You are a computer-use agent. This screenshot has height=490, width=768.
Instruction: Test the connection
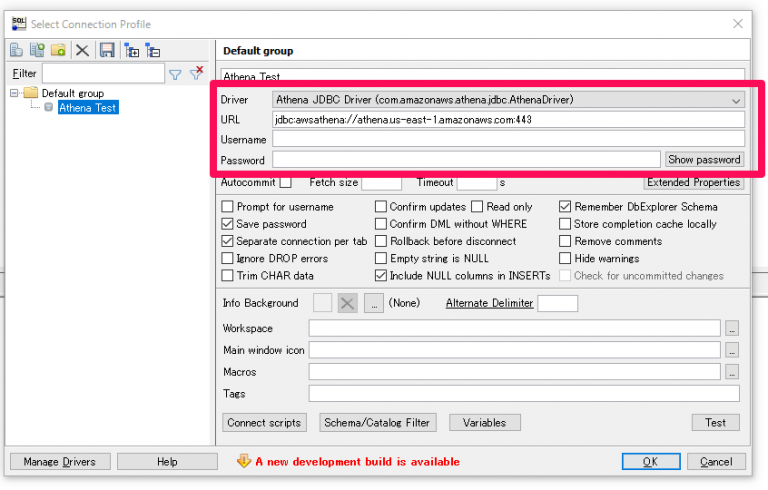pos(715,422)
